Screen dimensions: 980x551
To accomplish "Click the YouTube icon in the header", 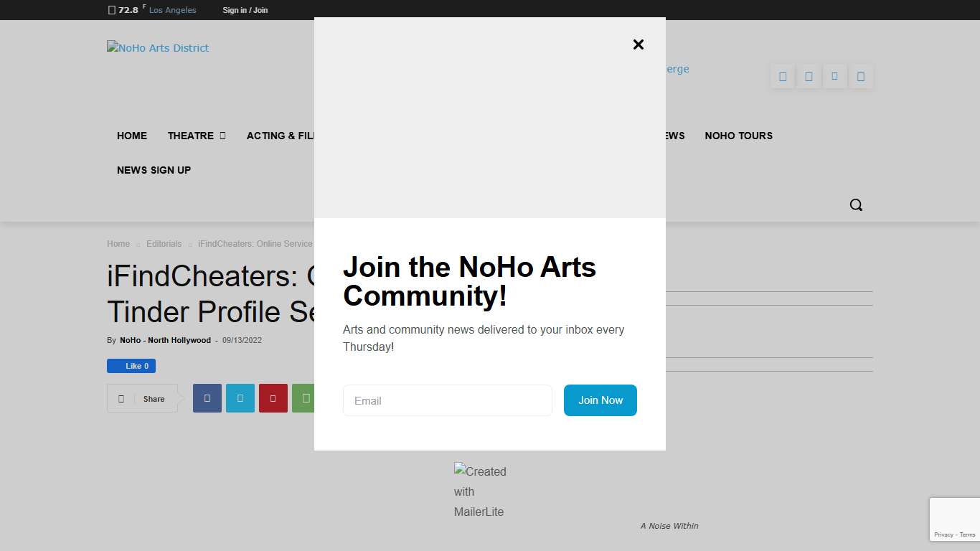I will (x=860, y=76).
